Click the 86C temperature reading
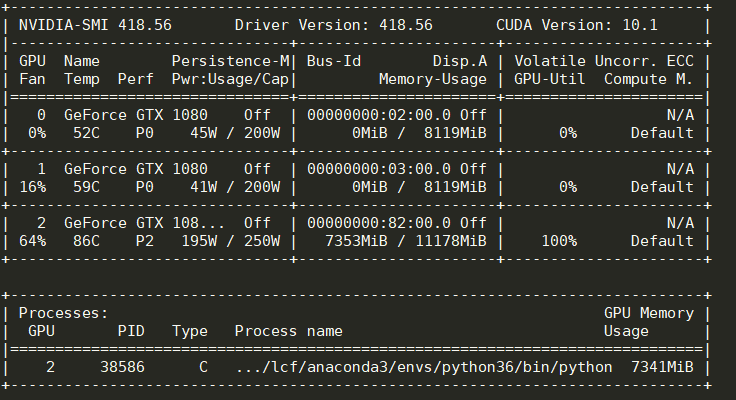This screenshot has height=400, width=736. (82, 240)
